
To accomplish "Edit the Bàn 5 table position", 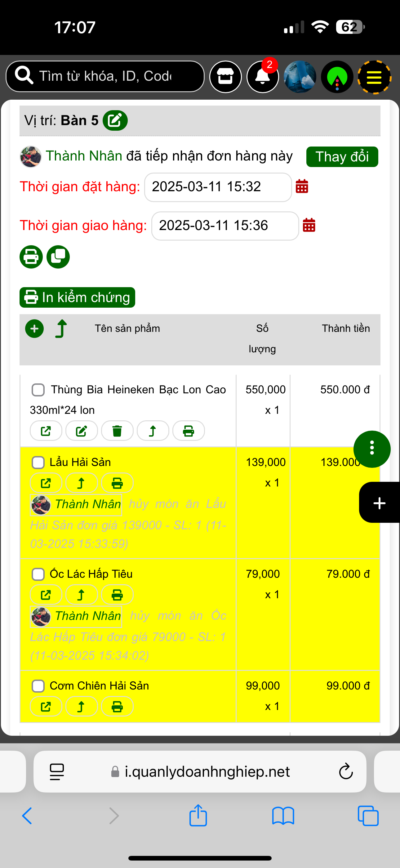I will (115, 120).
